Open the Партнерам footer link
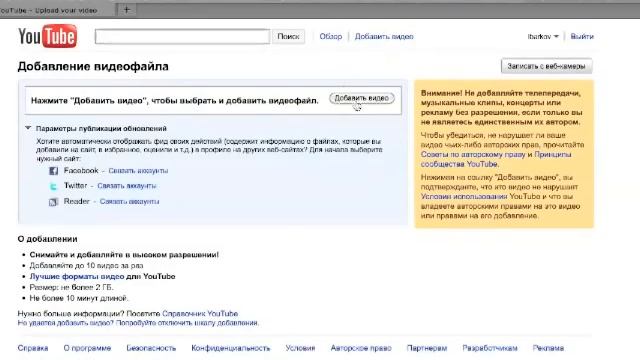 (427, 348)
